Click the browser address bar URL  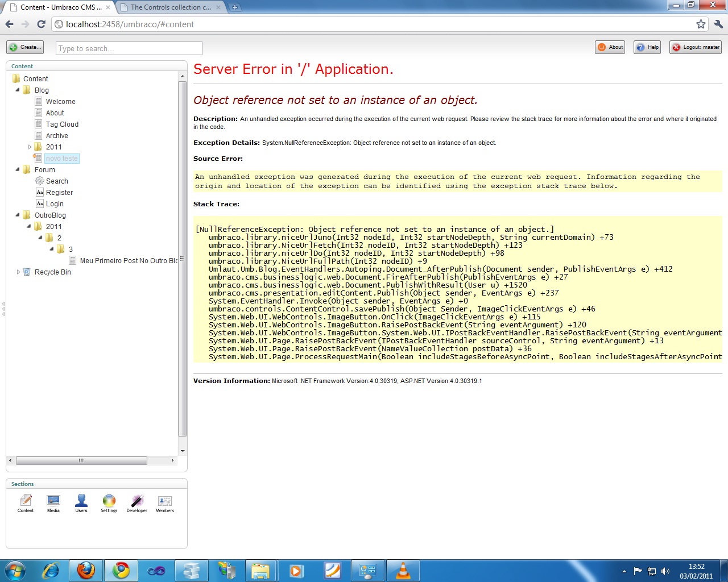[x=130, y=24]
